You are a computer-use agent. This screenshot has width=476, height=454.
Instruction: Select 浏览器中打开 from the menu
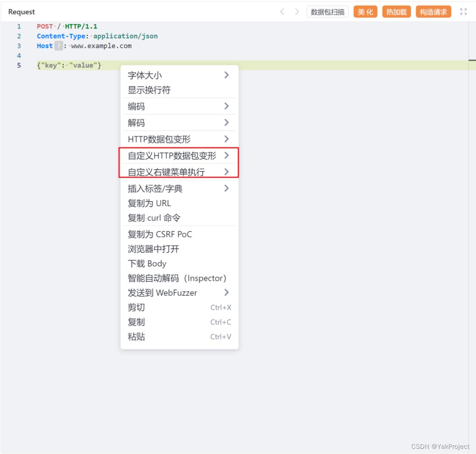[179, 249]
